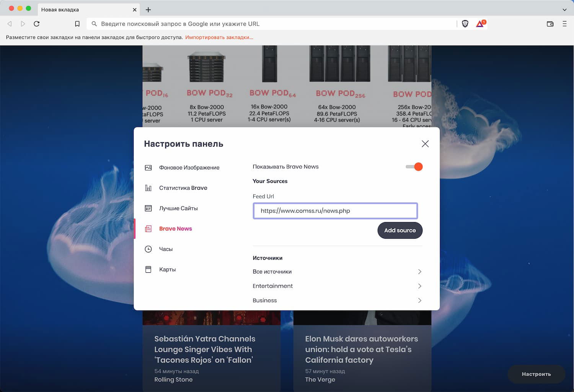574x392 pixels.
Task: Open the Brave Wallet icon
Action: (x=550, y=24)
